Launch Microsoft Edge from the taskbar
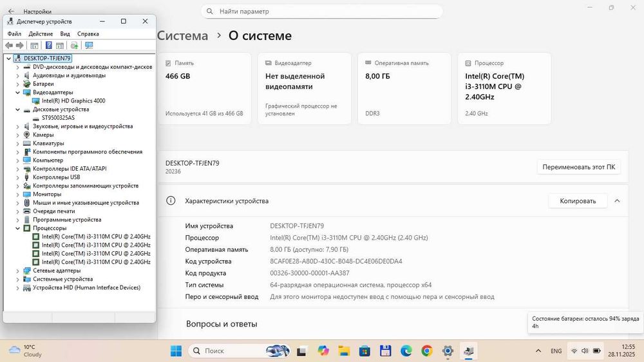The width and height of the screenshot is (644, 362). 406,351
